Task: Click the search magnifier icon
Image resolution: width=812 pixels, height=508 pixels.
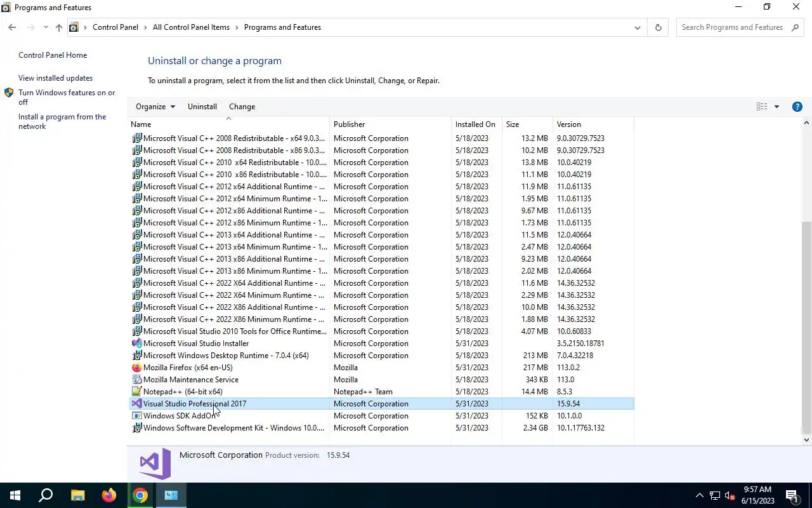Action: click(796, 27)
